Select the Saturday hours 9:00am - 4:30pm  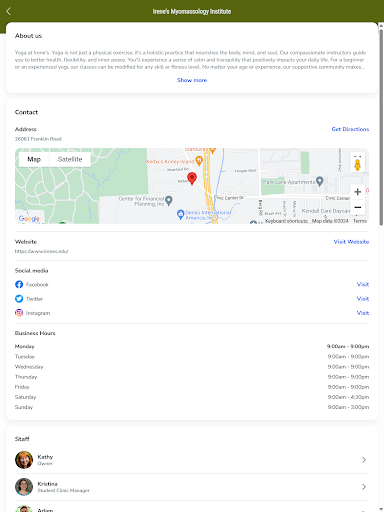pos(348,397)
